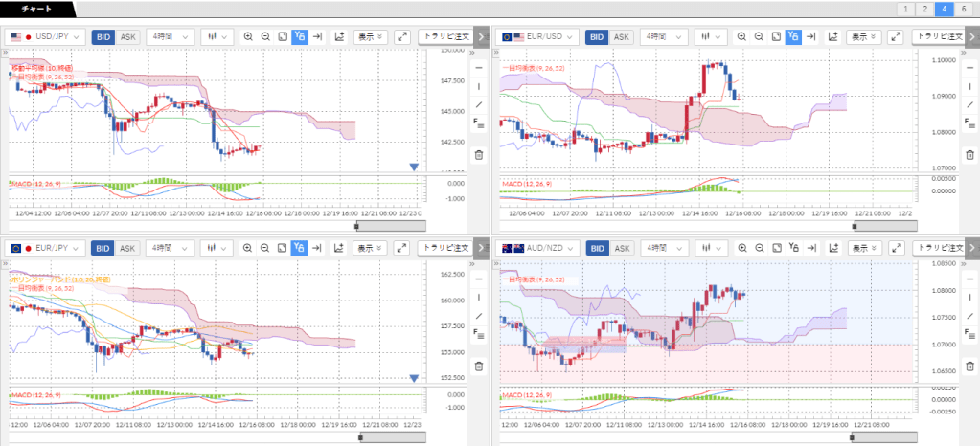Zoom in on the USD/JPY chart
Viewport: 980px width, 446px height.
tap(248, 37)
